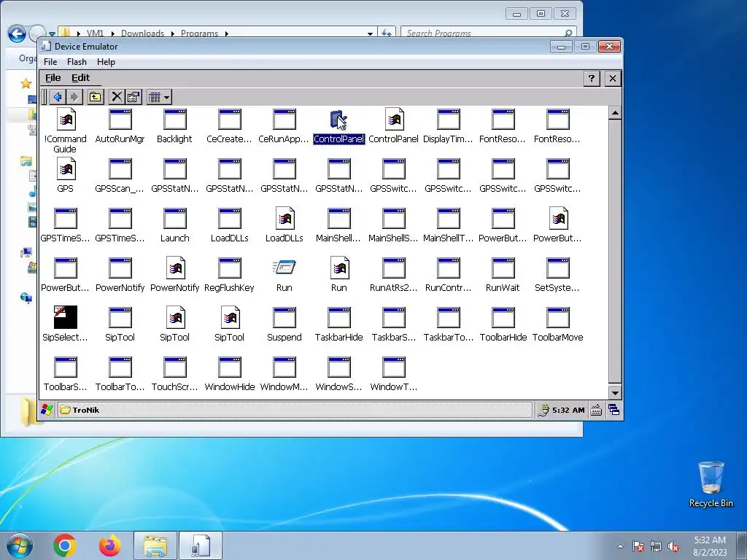
Task: Go up one folder level via toolbar icon
Action: click(96, 97)
